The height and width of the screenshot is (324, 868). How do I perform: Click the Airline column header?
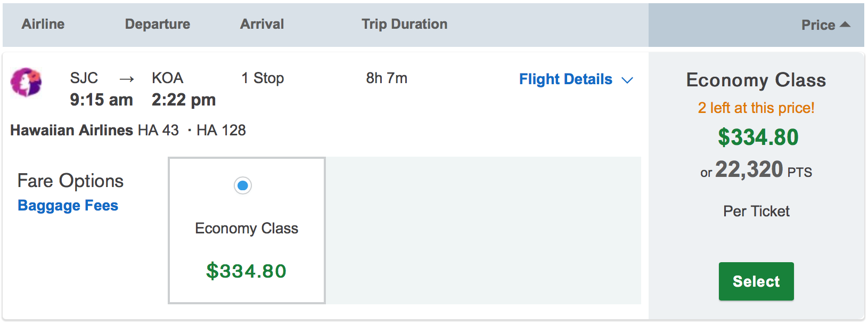click(x=43, y=24)
